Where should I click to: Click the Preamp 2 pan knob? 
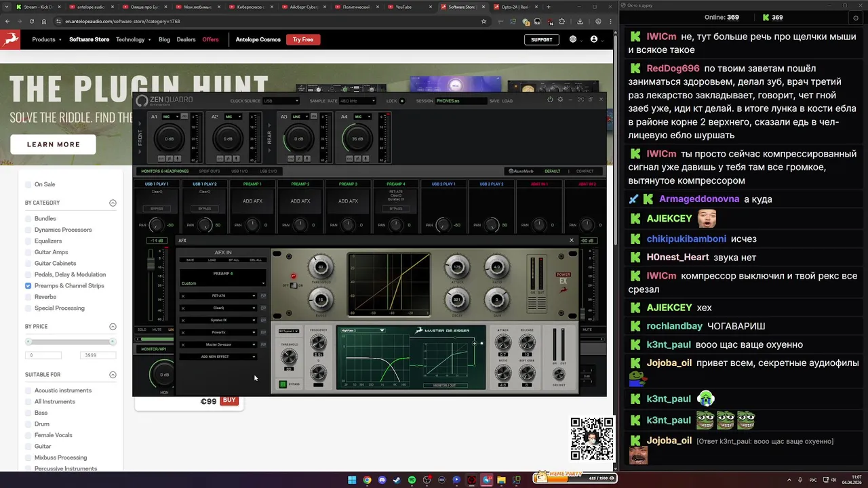click(300, 225)
